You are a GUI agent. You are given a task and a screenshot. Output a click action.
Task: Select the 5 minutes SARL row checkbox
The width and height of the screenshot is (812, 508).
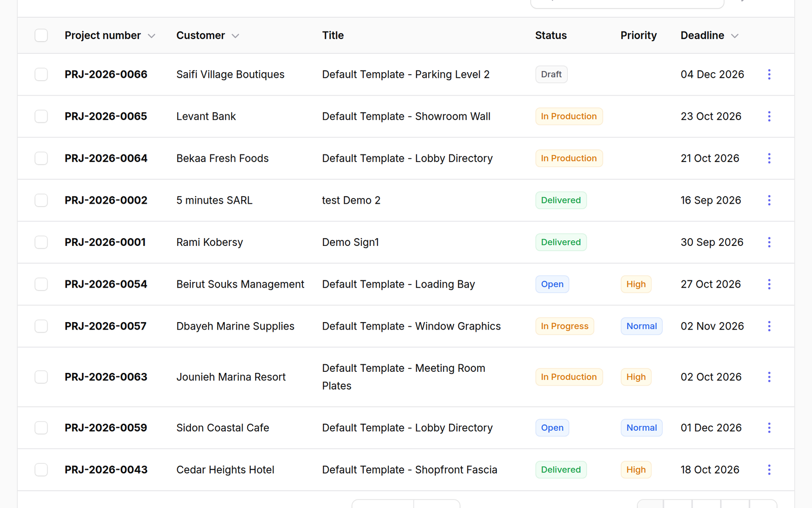pos(41,200)
